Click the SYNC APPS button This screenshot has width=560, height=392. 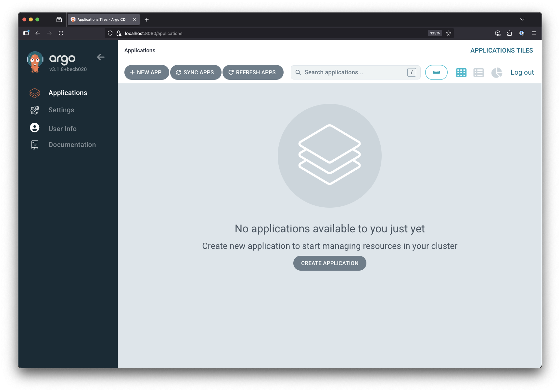[x=196, y=72]
